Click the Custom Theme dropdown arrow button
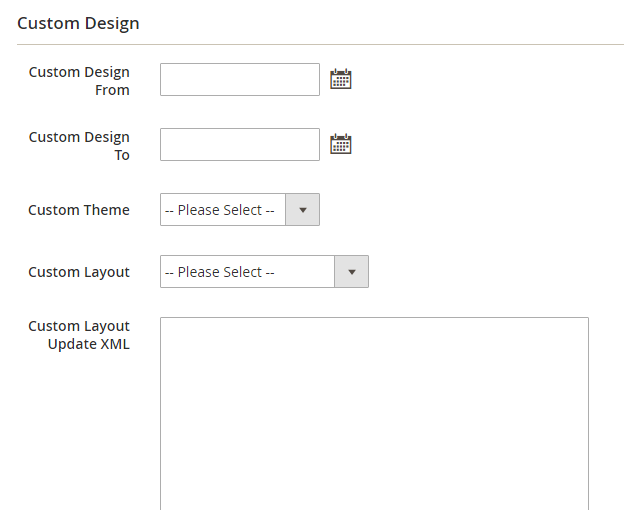The height and width of the screenshot is (510, 624). coord(302,210)
